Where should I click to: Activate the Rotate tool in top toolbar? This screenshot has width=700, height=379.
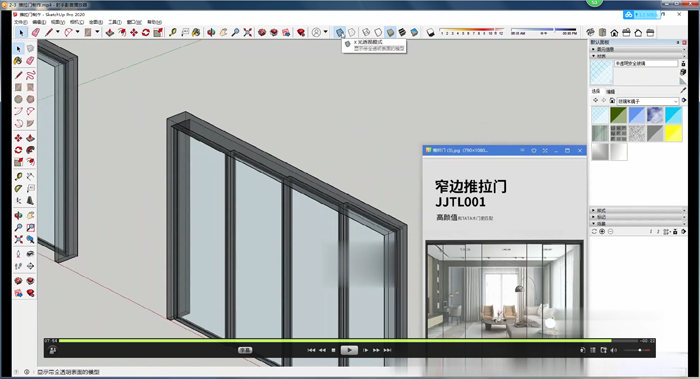tap(146, 33)
